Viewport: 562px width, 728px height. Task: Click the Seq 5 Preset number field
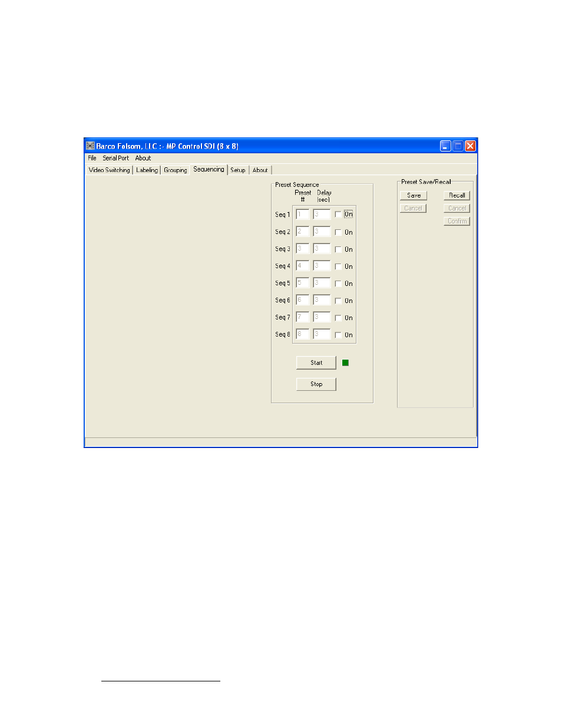[302, 282]
